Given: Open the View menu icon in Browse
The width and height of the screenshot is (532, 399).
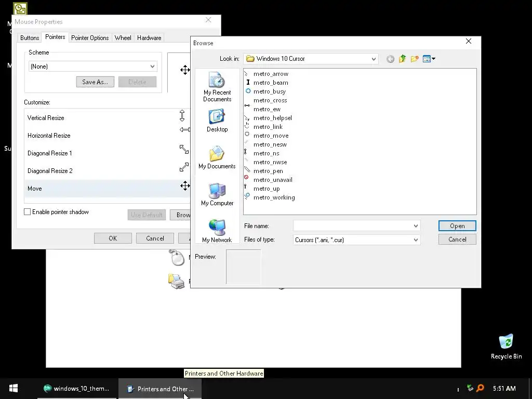Looking at the screenshot, I should [429, 59].
